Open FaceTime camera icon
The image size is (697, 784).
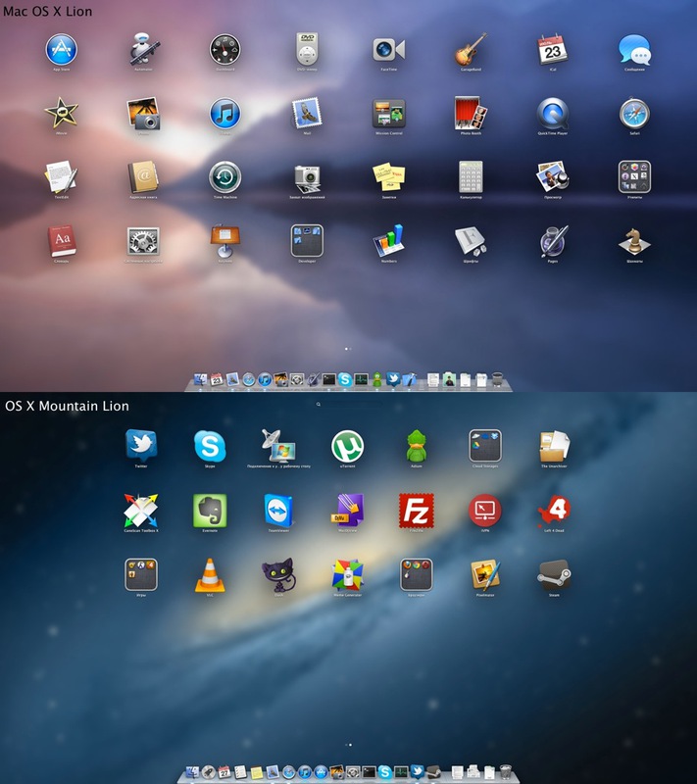click(x=388, y=50)
